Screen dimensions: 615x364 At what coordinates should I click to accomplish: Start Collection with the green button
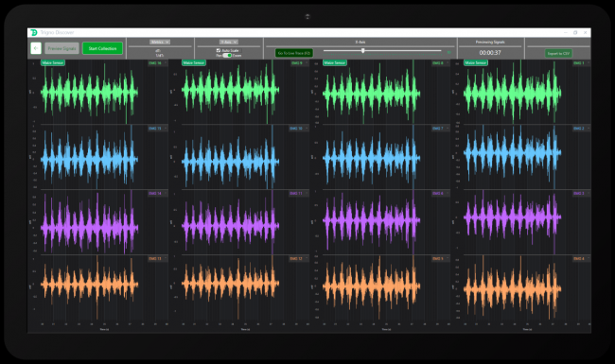[x=102, y=48]
